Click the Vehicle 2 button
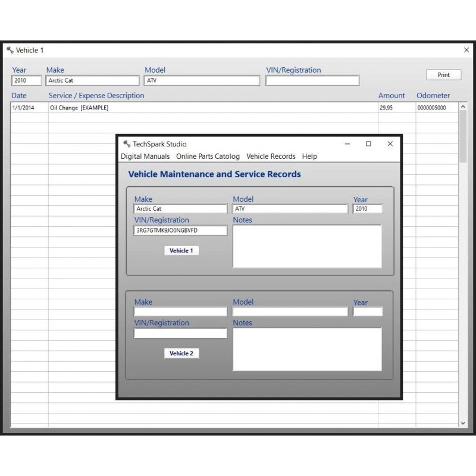This screenshot has width=476, height=476. pos(181,353)
